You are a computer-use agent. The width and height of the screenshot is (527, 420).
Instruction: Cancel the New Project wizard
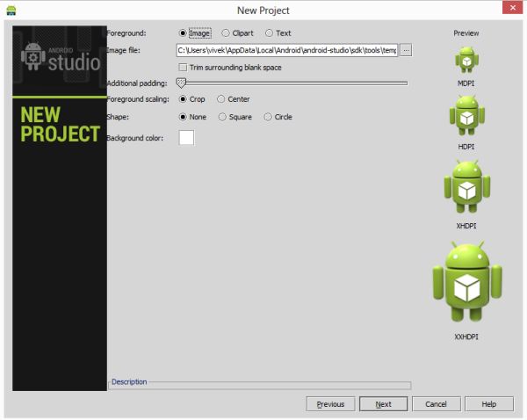click(437, 404)
